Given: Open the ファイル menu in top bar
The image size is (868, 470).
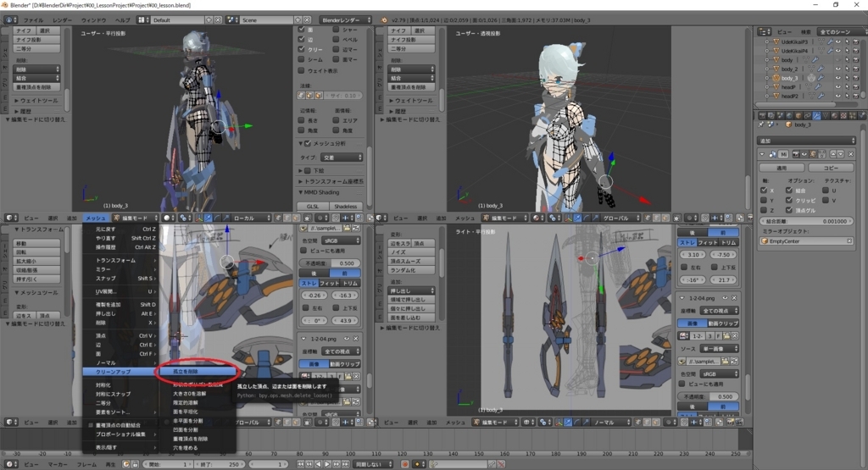Looking at the screenshot, I should 33,20.
